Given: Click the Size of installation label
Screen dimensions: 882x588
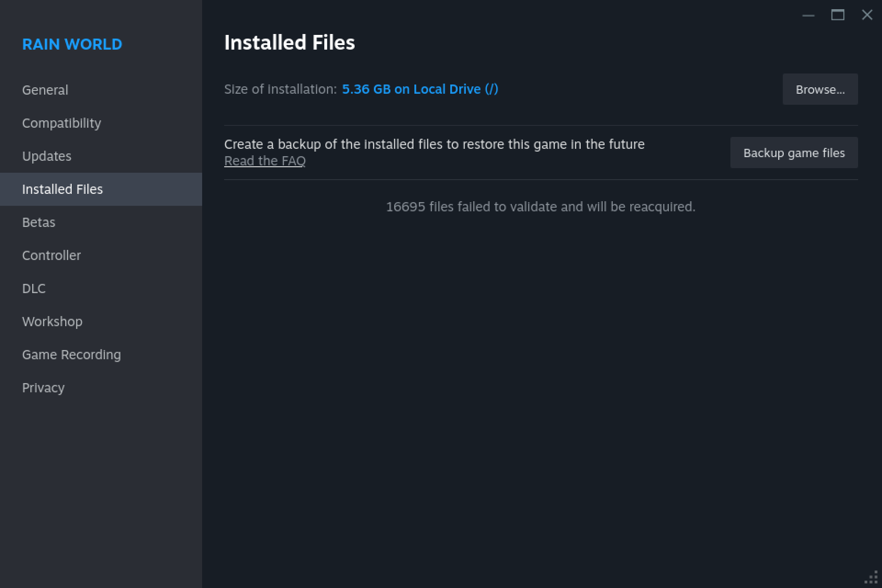Looking at the screenshot, I should [280, 89].
